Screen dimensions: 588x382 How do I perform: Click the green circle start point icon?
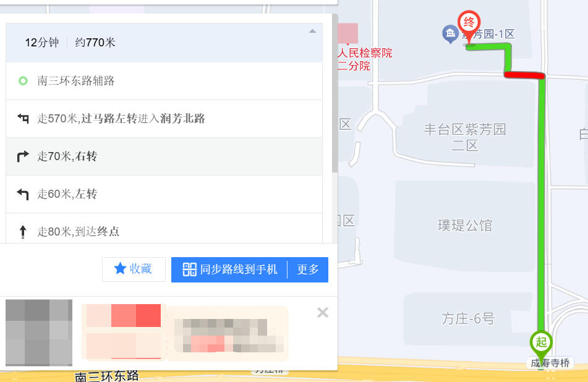coord(23,81)
